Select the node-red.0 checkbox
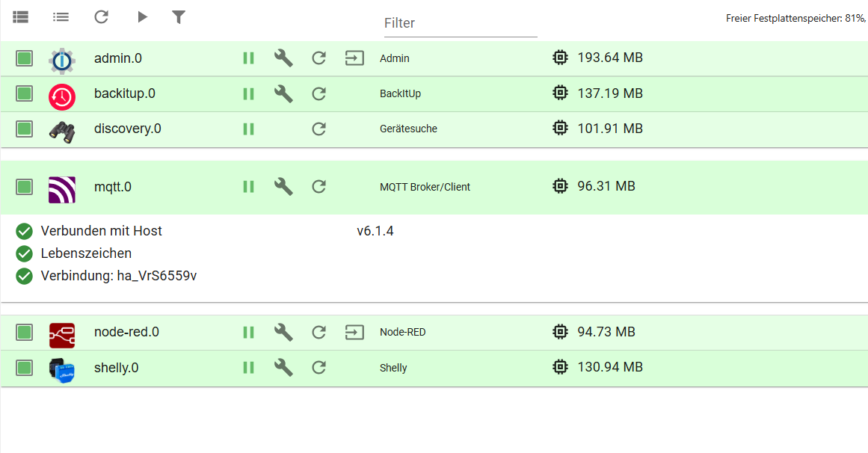Viewport: 868px width, 453px height. [x=25, y=332]
